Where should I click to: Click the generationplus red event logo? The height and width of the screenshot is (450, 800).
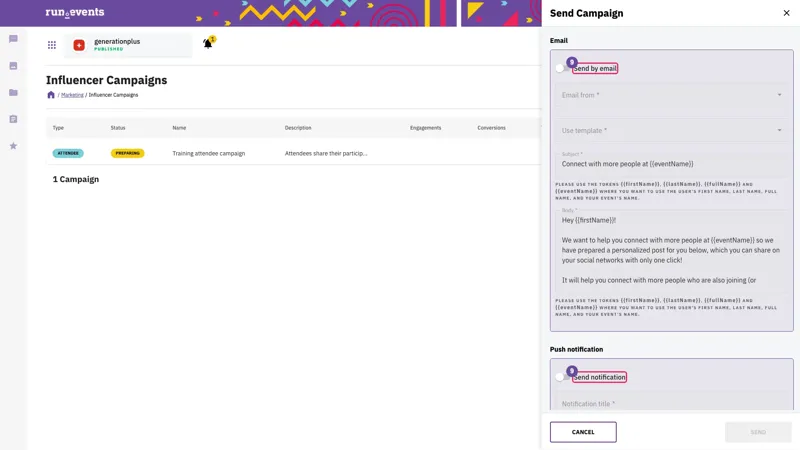pos(79,45)
